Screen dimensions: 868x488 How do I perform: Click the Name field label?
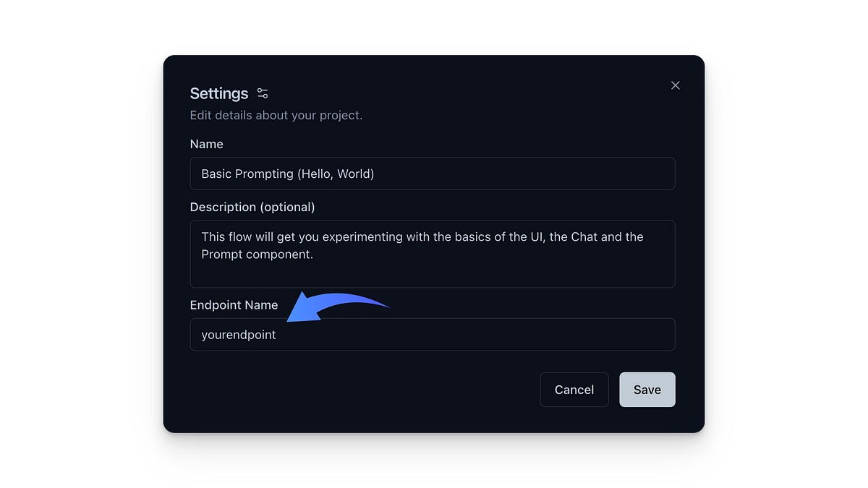click(207, 144)
